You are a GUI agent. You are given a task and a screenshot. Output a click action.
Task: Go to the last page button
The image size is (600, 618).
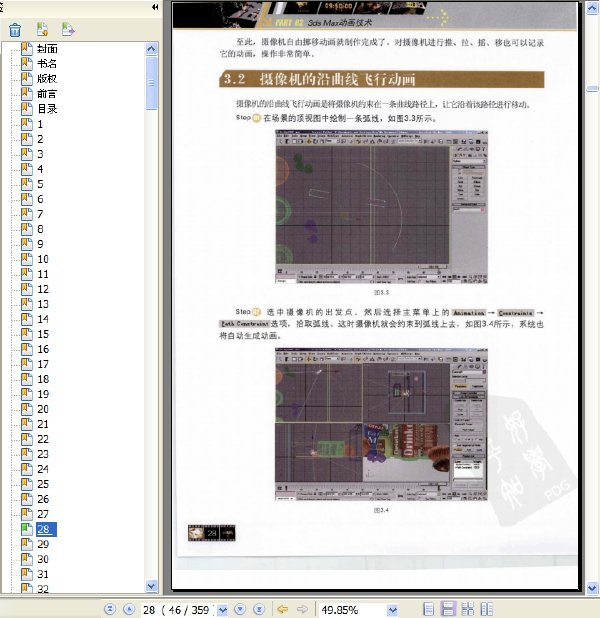pyautogui.click(x=259, y=609)
